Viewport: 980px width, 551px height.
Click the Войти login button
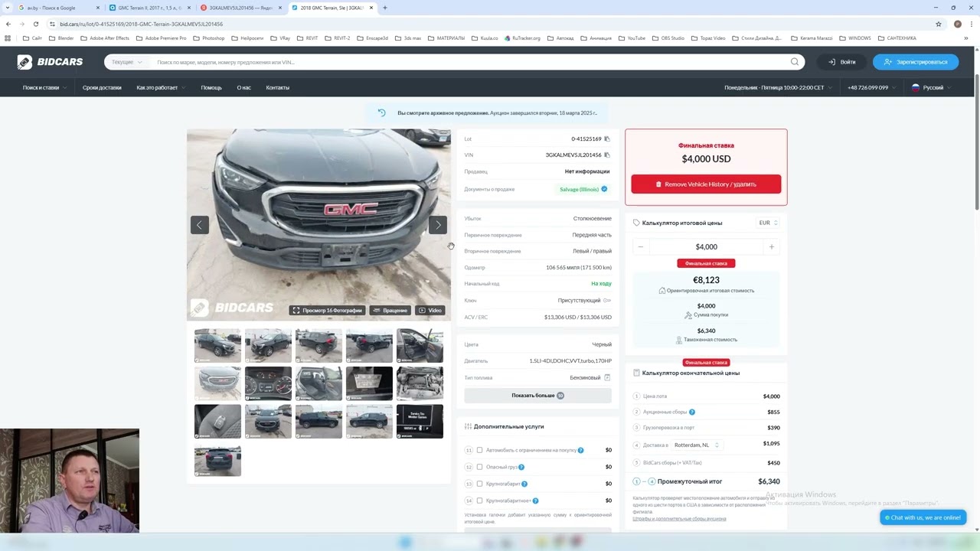[841, 62]
